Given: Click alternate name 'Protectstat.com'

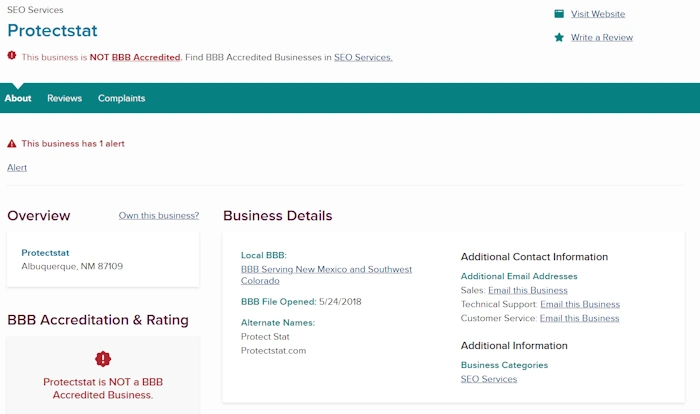Looking at the screenshot, I should tap(274, 351).
